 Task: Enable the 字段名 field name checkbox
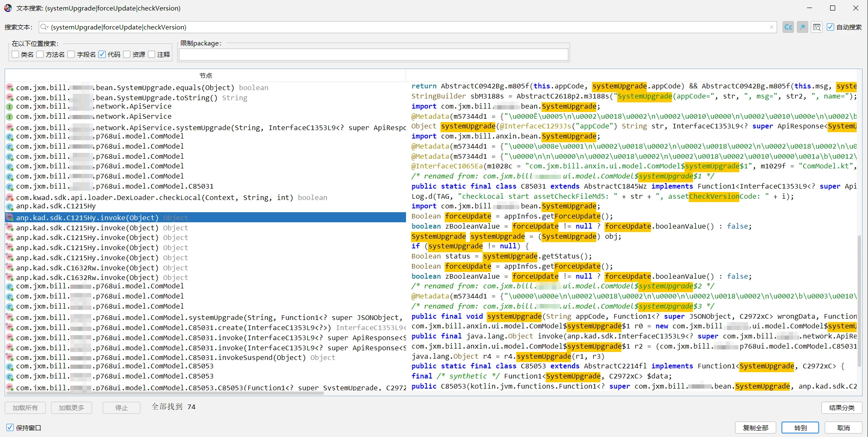[72, 54]
